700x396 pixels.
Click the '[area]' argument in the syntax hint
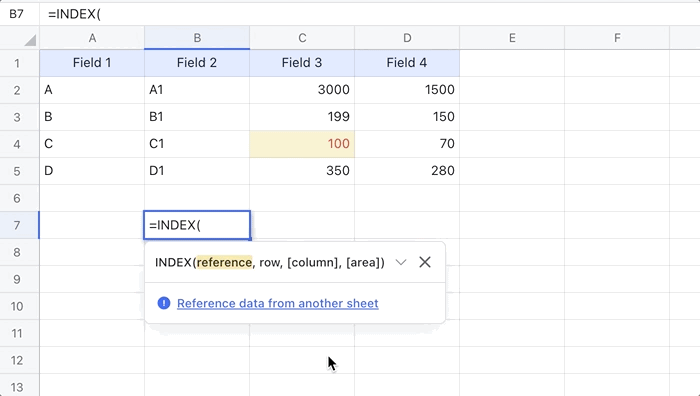tap(363, 263)
